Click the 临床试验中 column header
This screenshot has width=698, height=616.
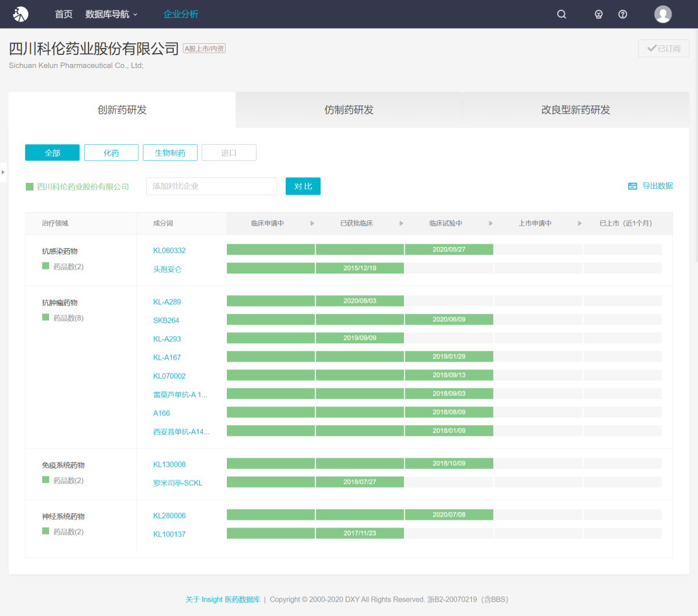445,224
